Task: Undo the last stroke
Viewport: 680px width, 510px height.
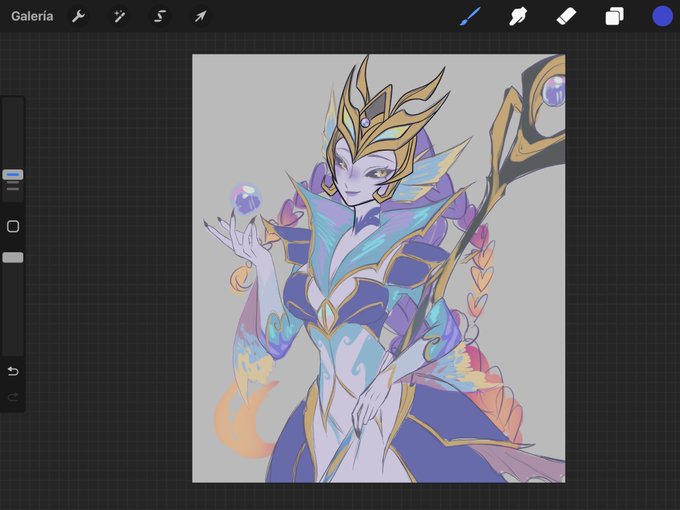Action: coord(13,371)
